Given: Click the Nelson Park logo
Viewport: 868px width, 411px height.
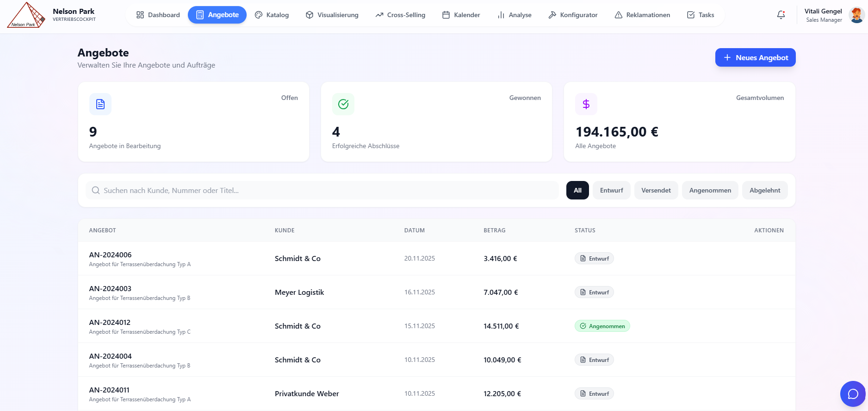Looking at the screenshot, I should coord(26,15).
